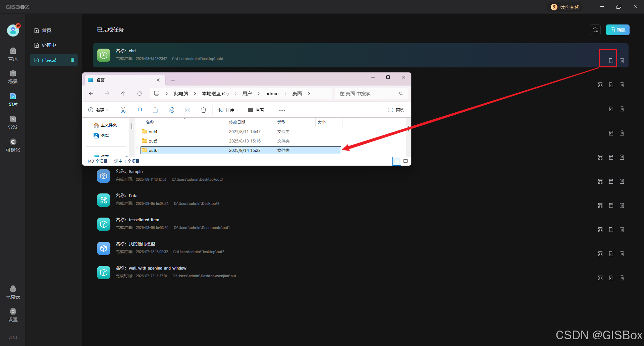The height and width of the screenshot is (346, 644).
Task: Delete the Sample task
Action: tap(622, 181)
